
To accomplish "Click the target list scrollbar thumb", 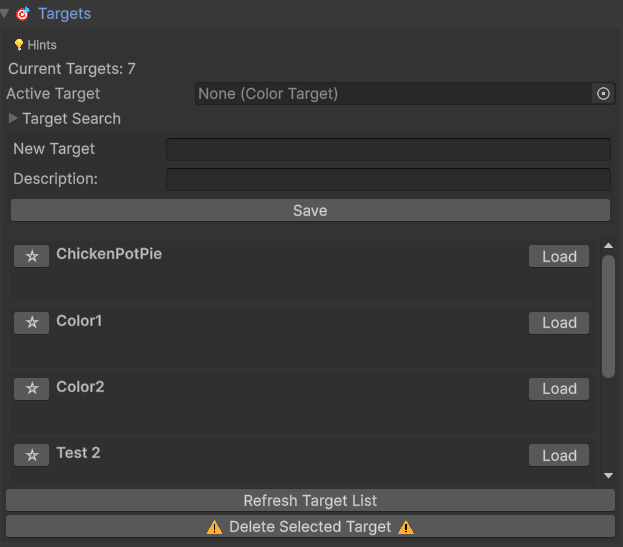I will [x=608, y=316].
